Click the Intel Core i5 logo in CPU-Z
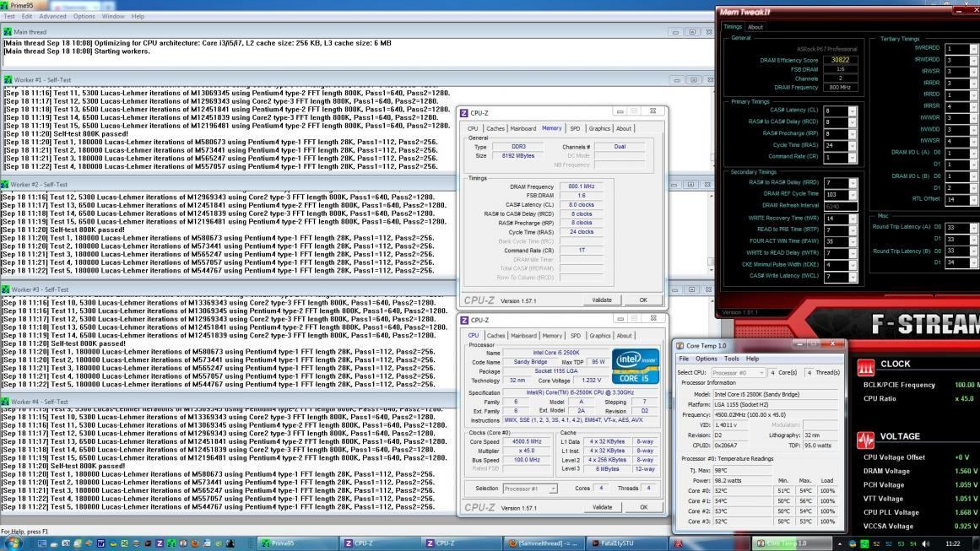 coord(635,366)
